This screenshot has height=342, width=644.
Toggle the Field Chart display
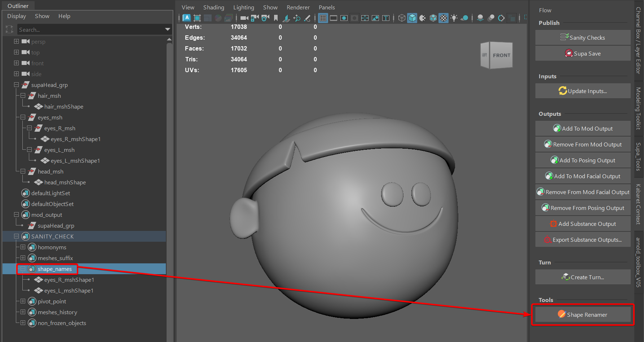(x=365, y=18)
